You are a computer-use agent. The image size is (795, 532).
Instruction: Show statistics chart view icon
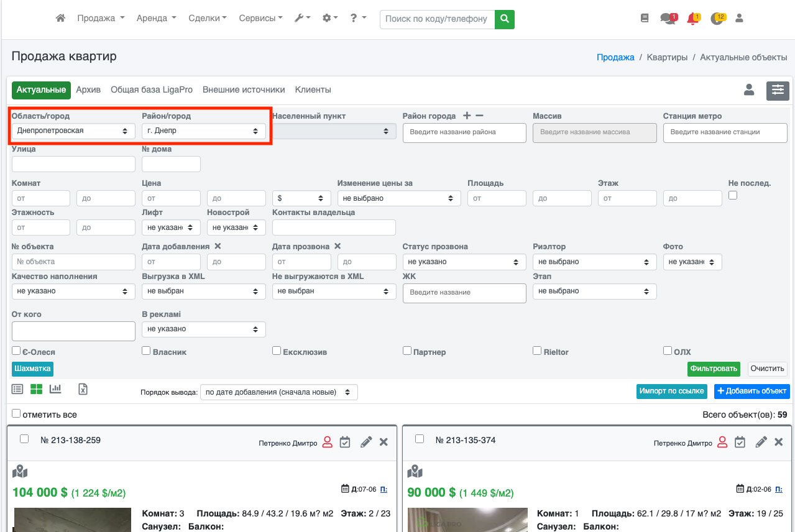pos(55,389)
